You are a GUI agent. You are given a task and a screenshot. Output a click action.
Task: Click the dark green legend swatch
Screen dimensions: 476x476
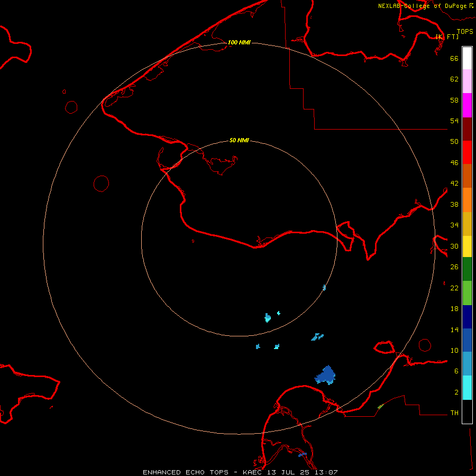pyautogui.click(x=467, y=269)
